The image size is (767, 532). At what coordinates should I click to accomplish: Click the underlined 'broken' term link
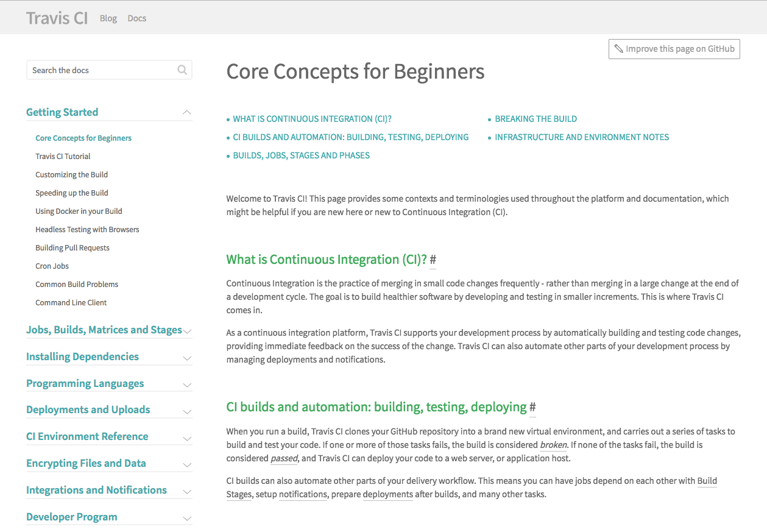tap(553, 445)
